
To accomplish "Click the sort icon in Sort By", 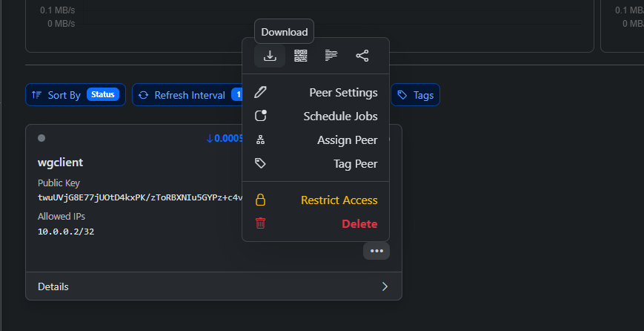I will 36,95.
